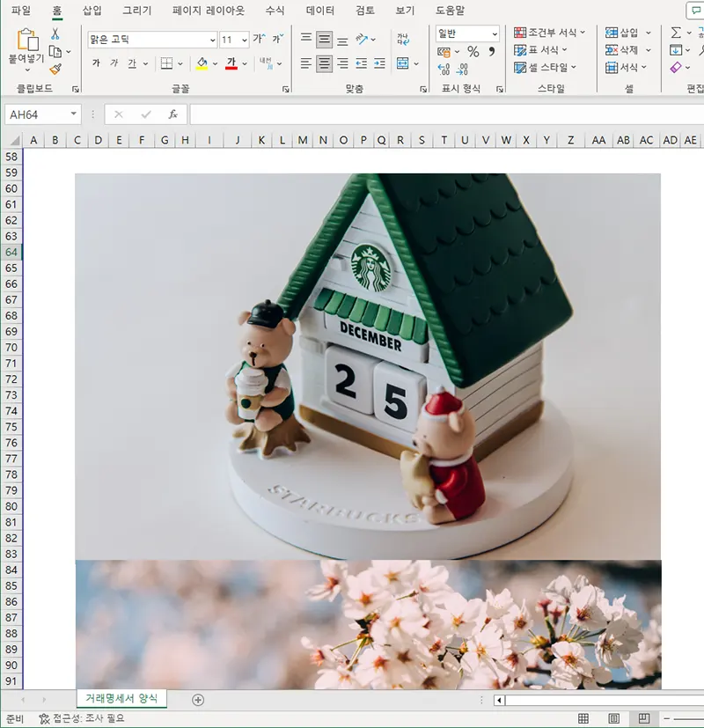Click accounting number format icon
The height and width of the screenshot is (728, 704).
pos(444,52)
